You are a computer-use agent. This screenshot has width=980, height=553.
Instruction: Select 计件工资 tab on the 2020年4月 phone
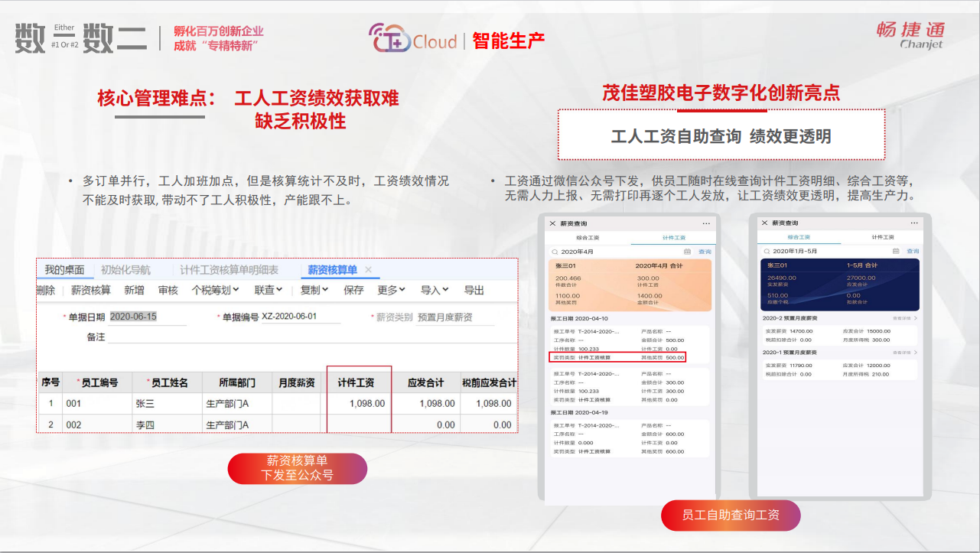(673, 237)
